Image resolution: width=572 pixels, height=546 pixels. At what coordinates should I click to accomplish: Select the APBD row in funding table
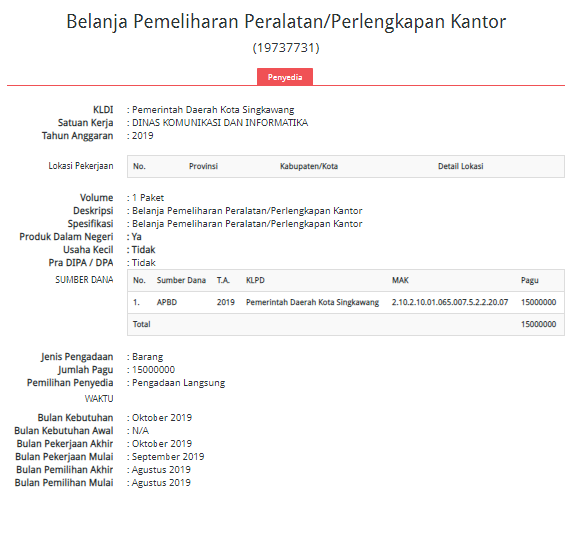pos(346,302)
